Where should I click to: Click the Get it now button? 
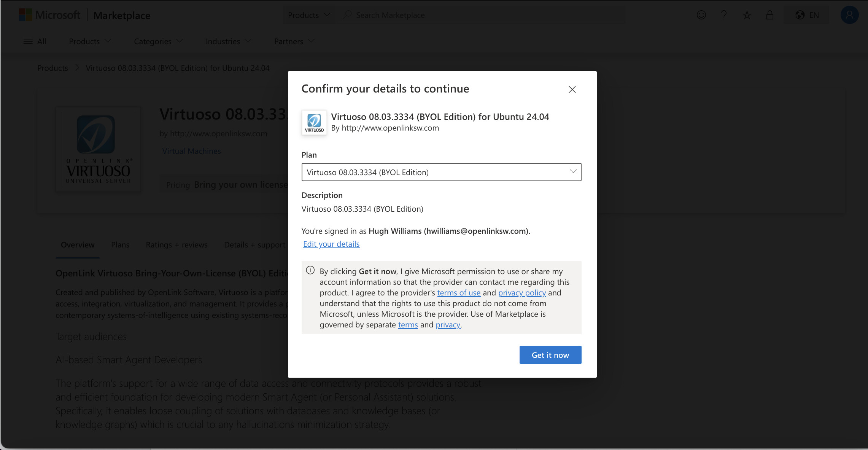pyautogui.click(x=550, y=355)
